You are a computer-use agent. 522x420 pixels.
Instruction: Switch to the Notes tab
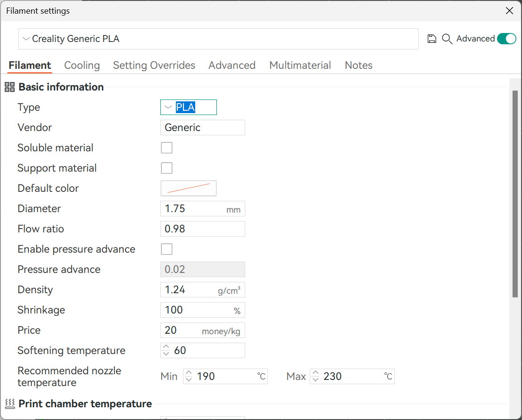click(x=358, y=65)
